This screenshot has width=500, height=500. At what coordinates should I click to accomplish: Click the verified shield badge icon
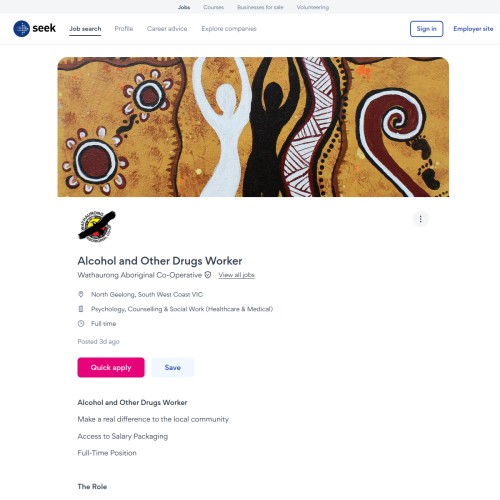208,275
